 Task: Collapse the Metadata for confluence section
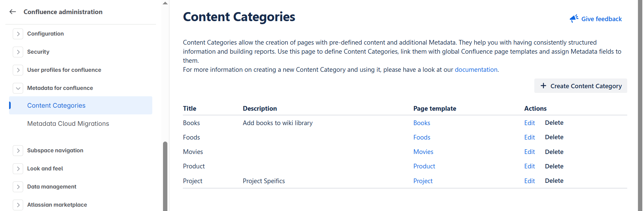click(x=18, y=88)
